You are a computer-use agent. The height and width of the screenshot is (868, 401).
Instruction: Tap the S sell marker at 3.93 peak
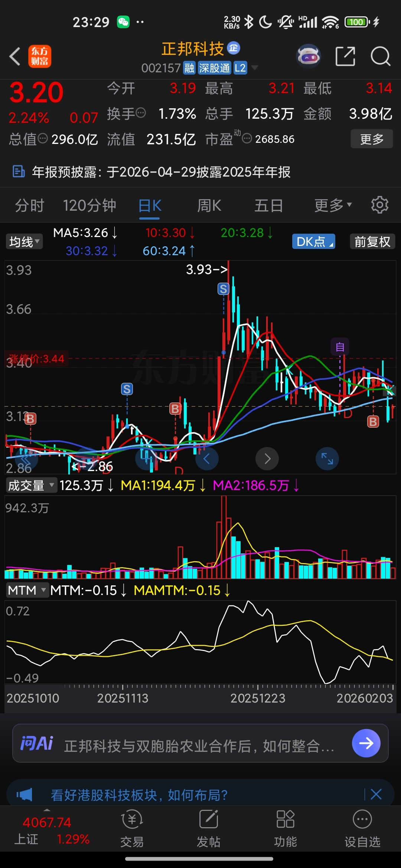click(223, 289)
